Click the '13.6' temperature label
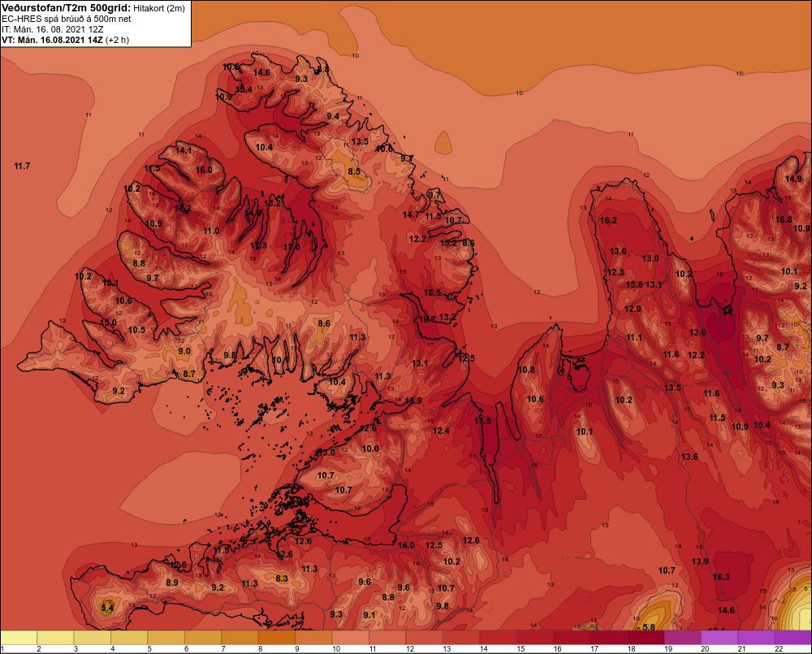Viewport: 812px width, 654px height. 689,457
